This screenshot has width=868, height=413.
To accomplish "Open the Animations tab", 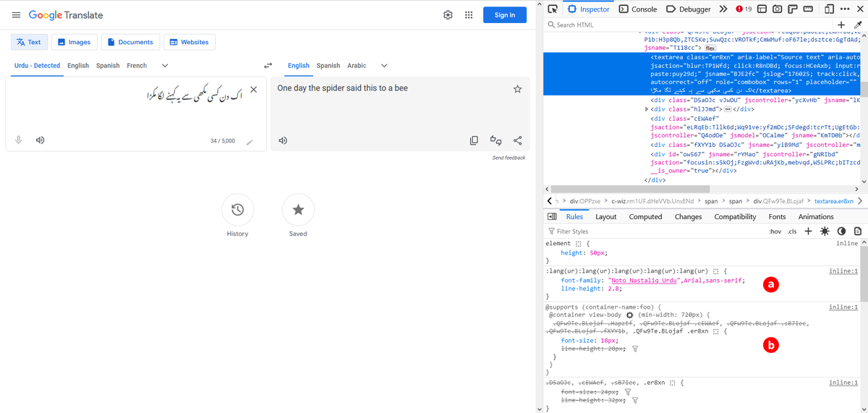I will [x=816, y=216].
